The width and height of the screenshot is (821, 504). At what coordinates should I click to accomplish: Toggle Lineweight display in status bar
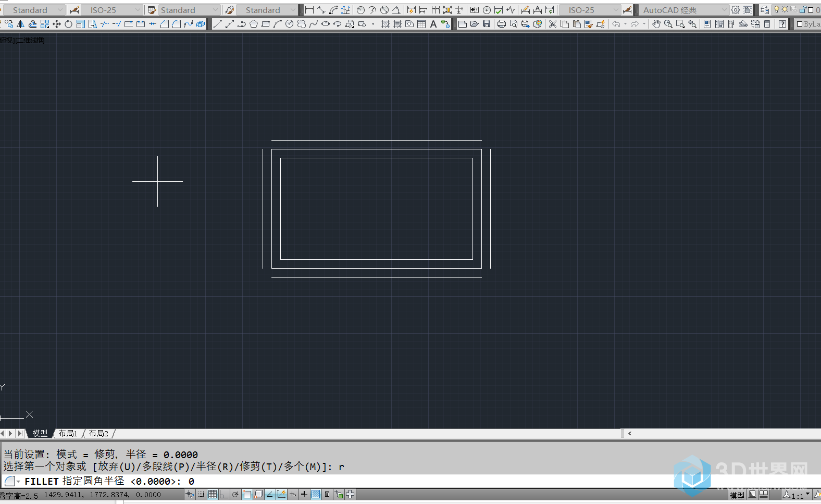[x=304, y=494]
